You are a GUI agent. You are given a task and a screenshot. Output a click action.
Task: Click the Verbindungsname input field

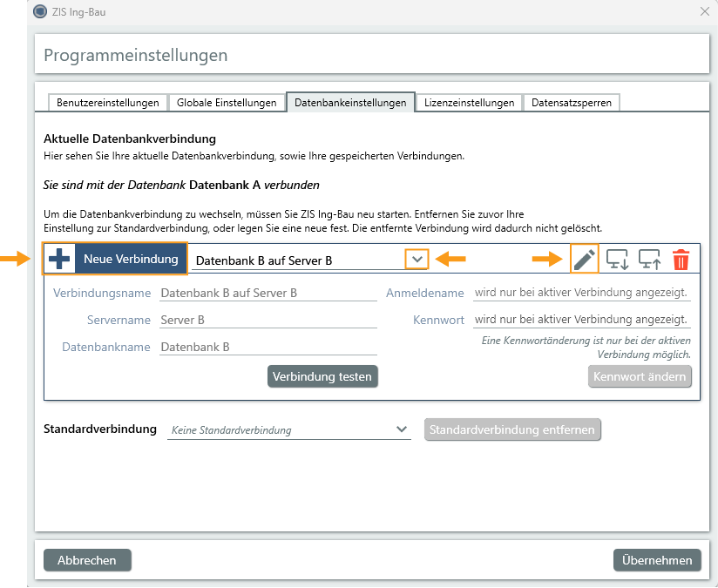268,293
